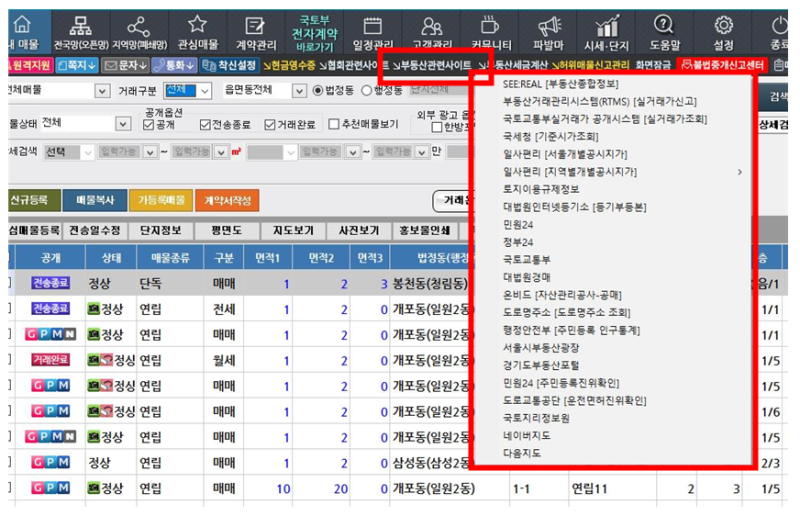Open the 읍면동전체 dropdown
The width and height of the screenshot is (800, 516).
[298, 91]
